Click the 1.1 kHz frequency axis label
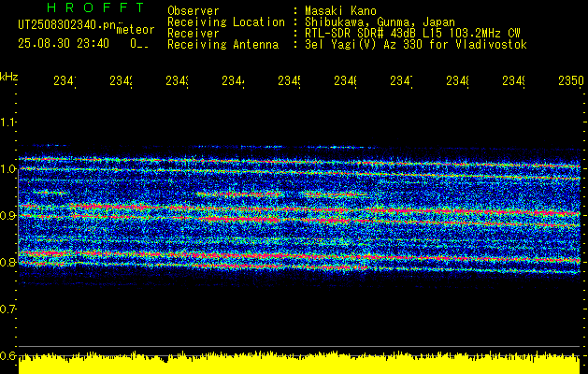The width and height of the screenshot is (588, 374). (x=7, y=122)
